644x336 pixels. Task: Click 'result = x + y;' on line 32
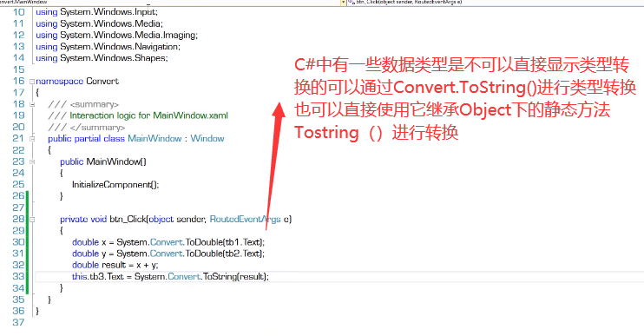pyautogui.click(x=130, y=265)
